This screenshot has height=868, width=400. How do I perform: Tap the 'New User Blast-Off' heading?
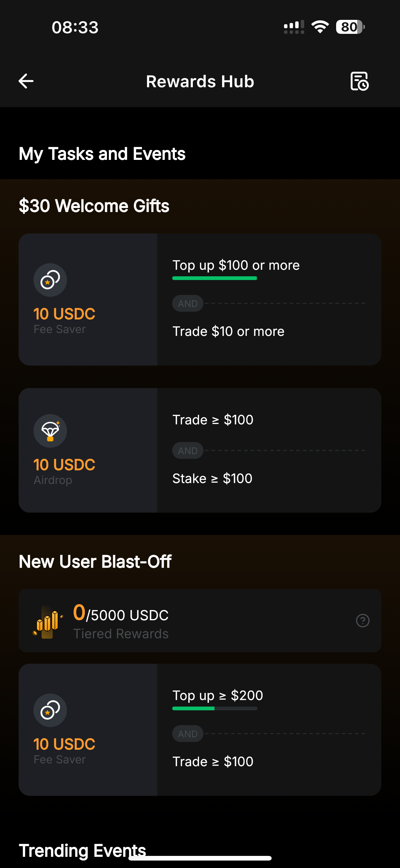[x=95, y=561]
